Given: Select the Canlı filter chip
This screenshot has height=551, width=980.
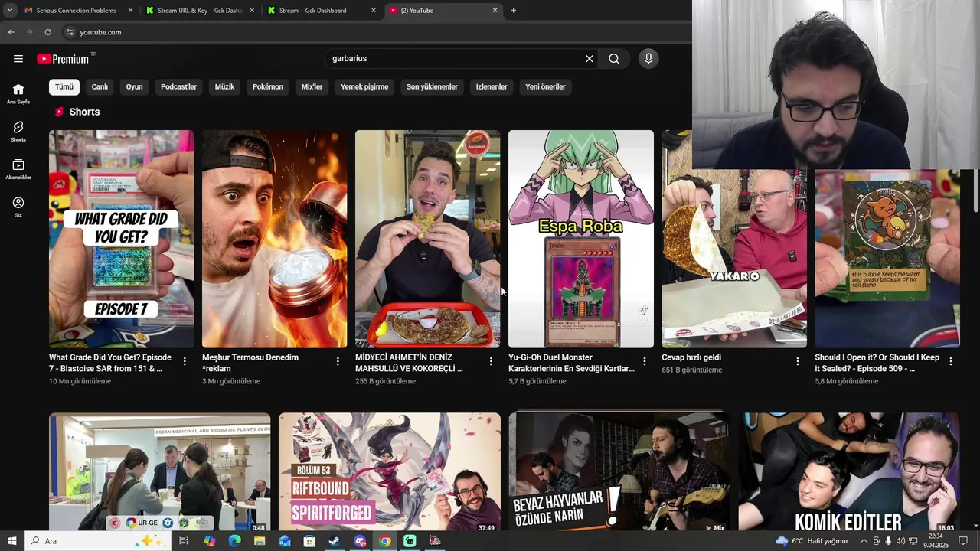Looking at the screenshot, I should pyautogui.click(x=100, y=86).
